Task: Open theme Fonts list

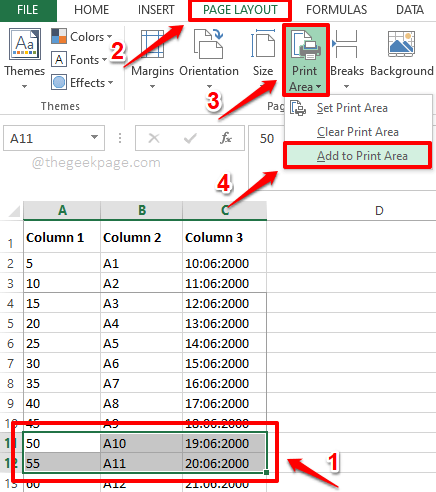Action: 79,60
